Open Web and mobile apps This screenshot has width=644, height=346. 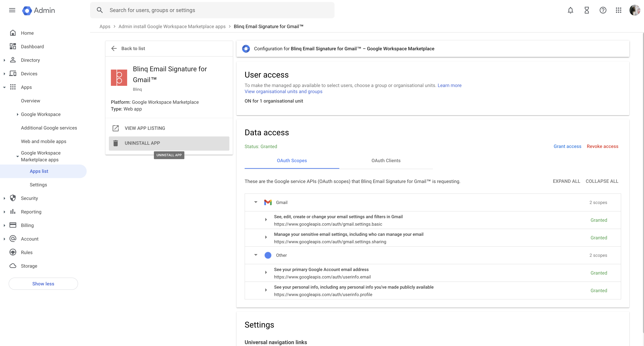click(44, 141)
